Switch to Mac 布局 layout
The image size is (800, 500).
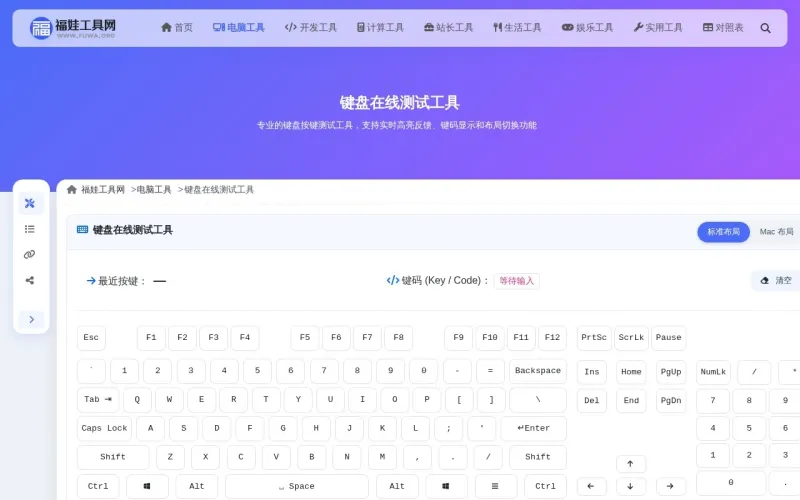(776, 232)
